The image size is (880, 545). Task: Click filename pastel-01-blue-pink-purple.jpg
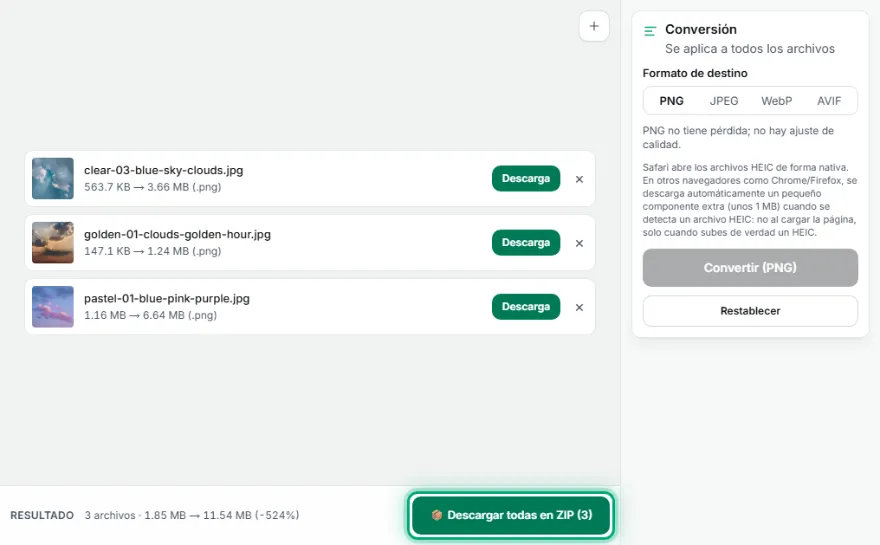click(x=167, y=298)
